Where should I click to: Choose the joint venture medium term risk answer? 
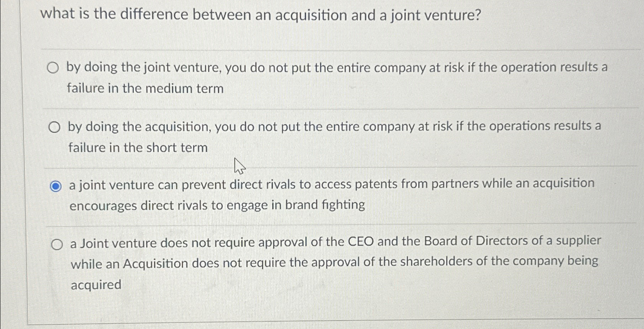53,68
